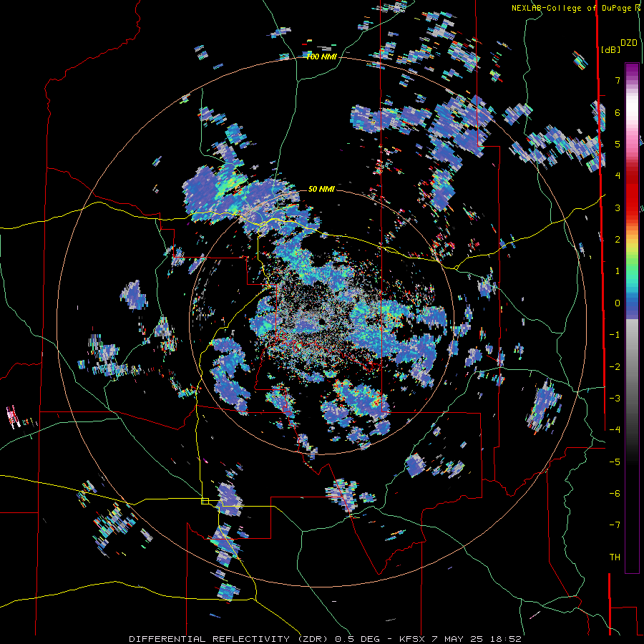
Task: Click the 0 value on color scale
Action: [618, 303]
